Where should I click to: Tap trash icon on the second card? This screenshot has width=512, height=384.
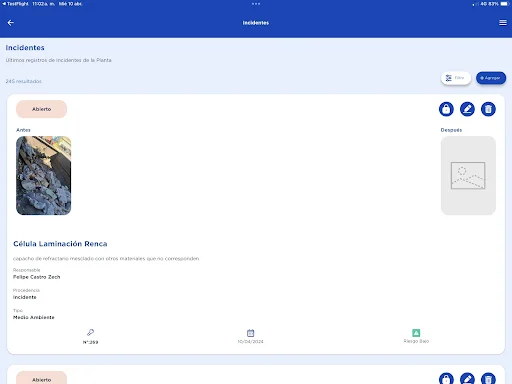[x=488, y=378]
